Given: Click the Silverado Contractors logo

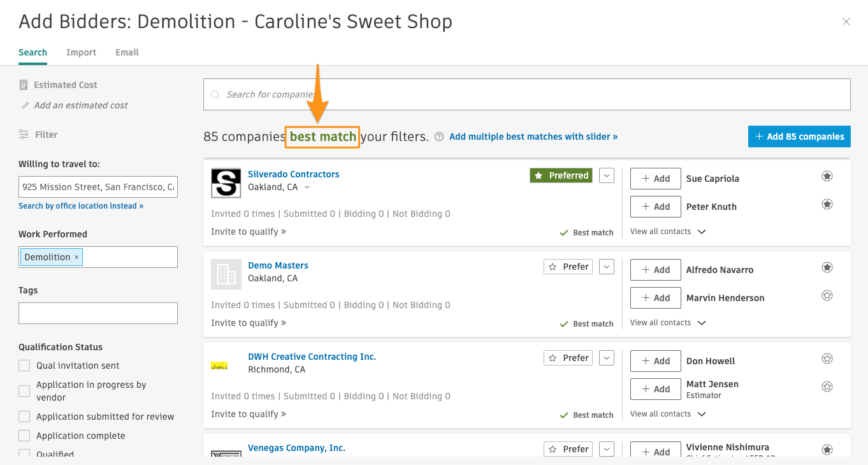Looking at the screenshot, I should pyautogui.click(x=226, y=183).
